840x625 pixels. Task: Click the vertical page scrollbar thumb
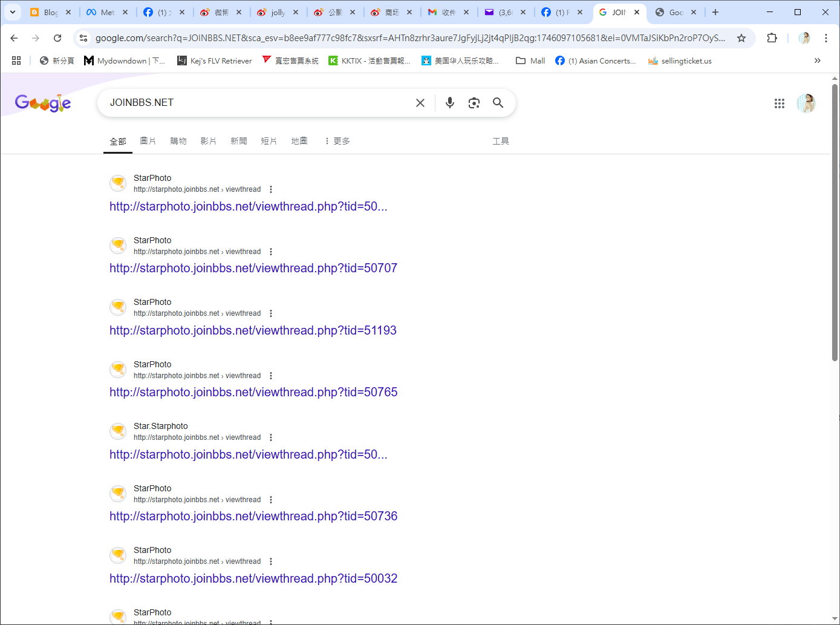point(835,223)
